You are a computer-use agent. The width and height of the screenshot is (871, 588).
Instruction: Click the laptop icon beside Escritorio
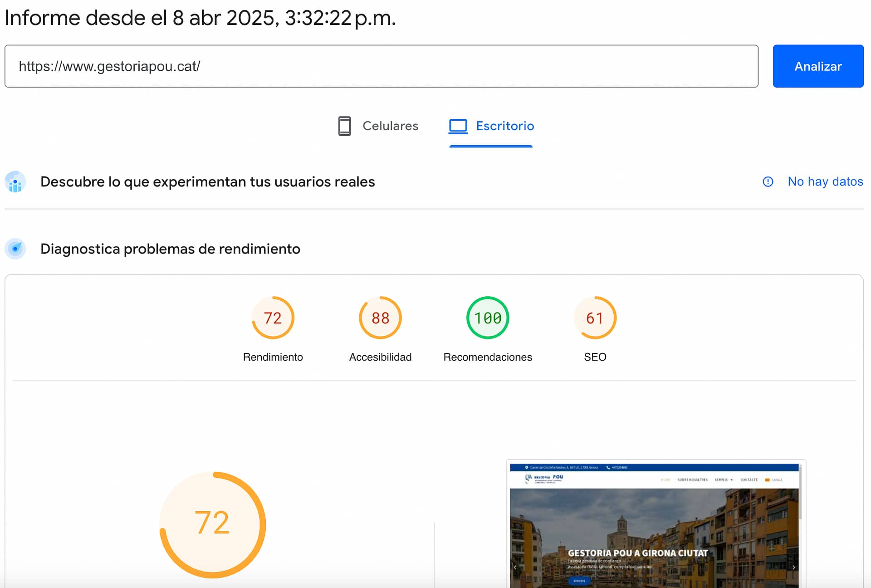point(458,126)
